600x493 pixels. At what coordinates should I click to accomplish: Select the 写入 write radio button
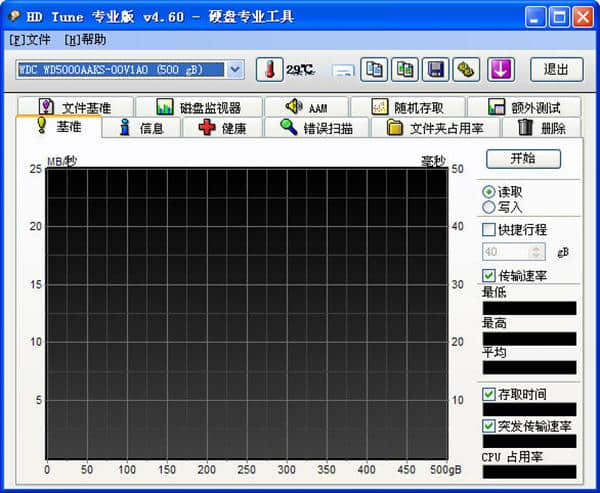click(x=489, y=207)
